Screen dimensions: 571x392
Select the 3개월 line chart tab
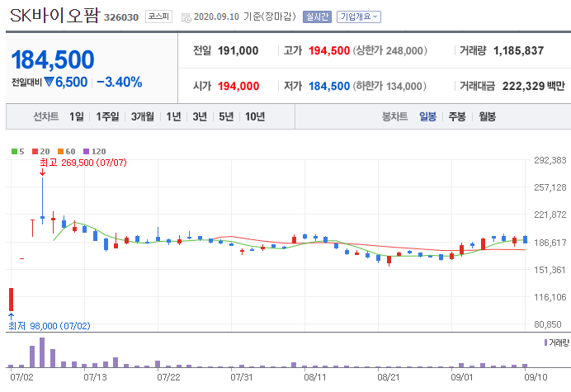[143, 116]
